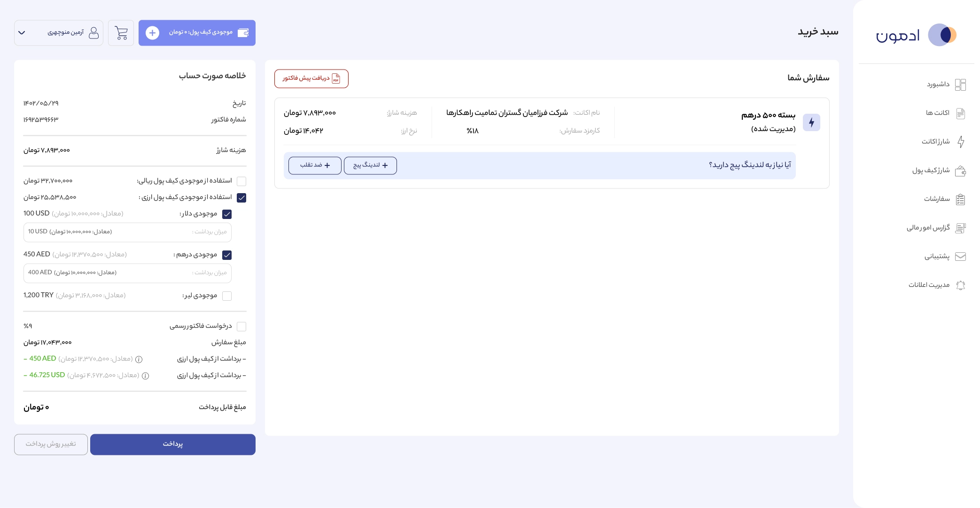Uncheck dollar balance (موجودی دلار) checkbox
980x508 pixels.
coord(227,214)
